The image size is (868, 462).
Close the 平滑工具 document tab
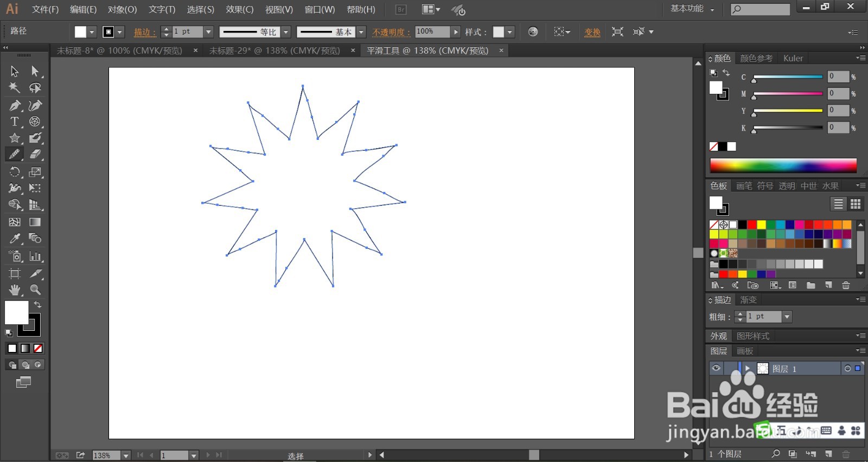click(501, 50)
